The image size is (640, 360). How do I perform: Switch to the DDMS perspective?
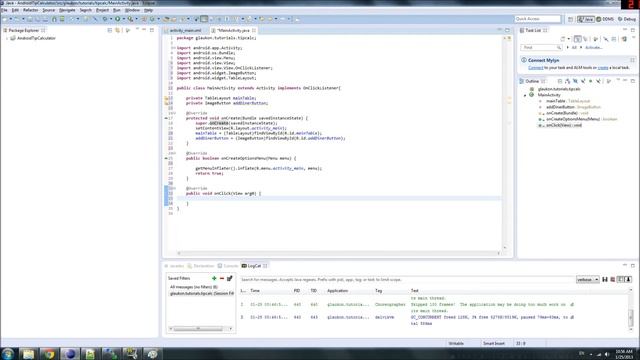tap(605, 19)
